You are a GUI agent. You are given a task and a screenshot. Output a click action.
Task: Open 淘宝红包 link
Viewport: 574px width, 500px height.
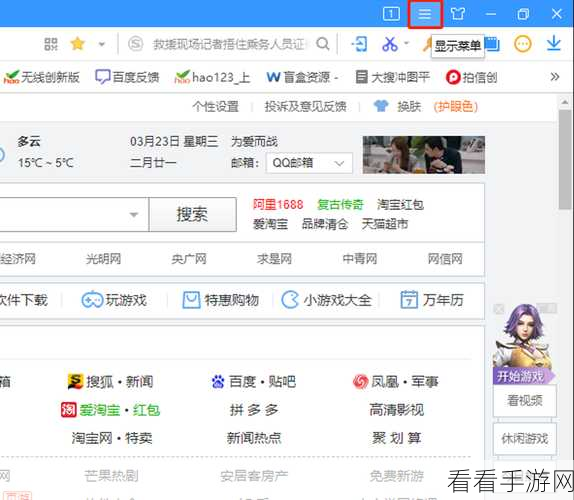pos(400,204)
